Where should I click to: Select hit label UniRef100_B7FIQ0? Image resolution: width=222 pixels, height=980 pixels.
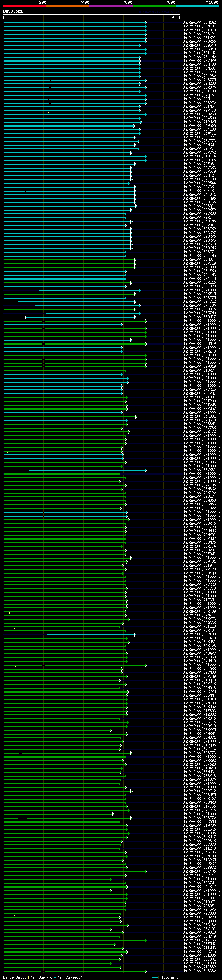coord(199,306)
